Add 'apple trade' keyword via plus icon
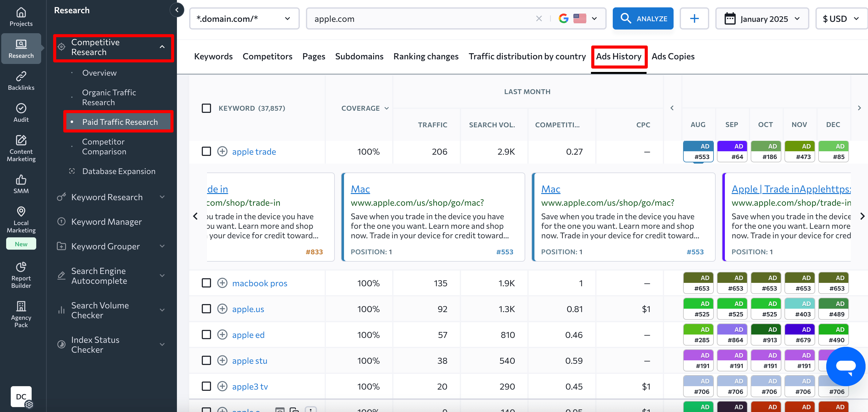 222,151
